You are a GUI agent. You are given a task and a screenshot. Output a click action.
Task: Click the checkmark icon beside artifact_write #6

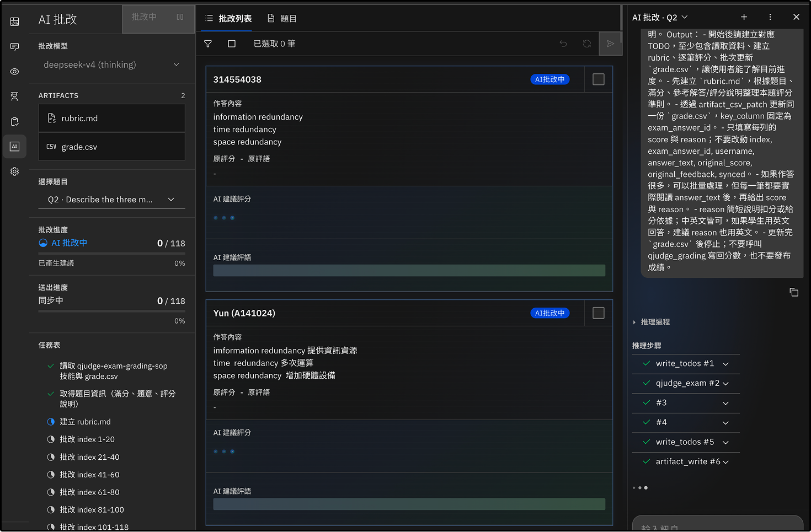(x=646, y=461)
